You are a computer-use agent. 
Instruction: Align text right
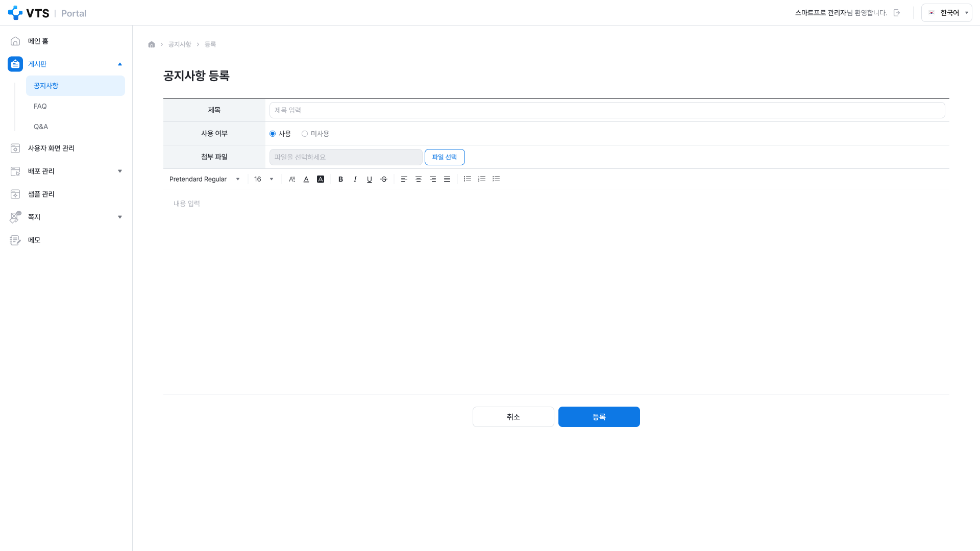click(433, 179)
